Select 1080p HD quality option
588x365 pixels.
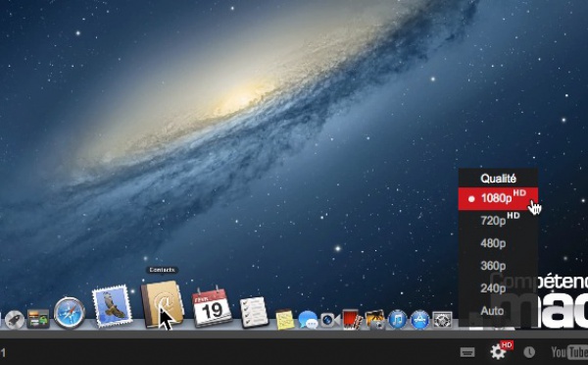(498, 198)
